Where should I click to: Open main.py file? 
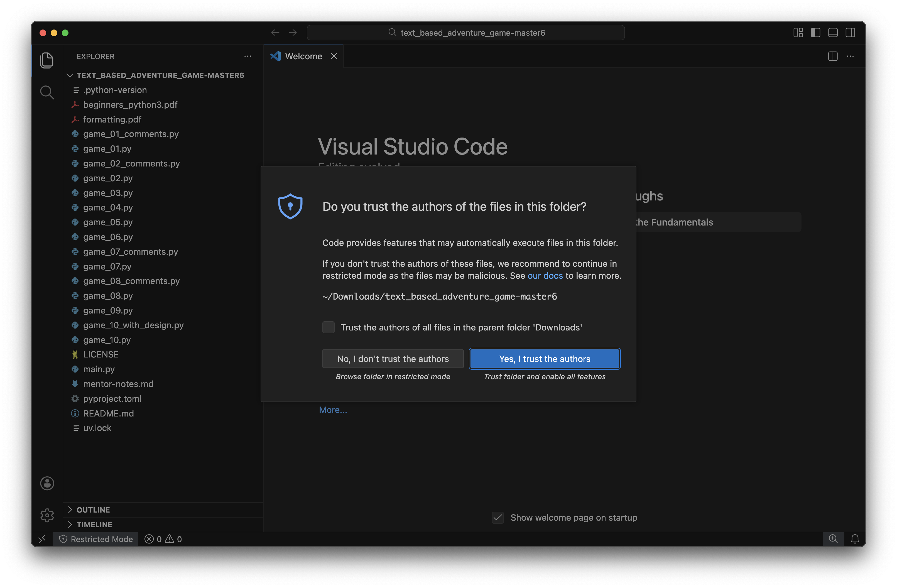coord(163,369)
